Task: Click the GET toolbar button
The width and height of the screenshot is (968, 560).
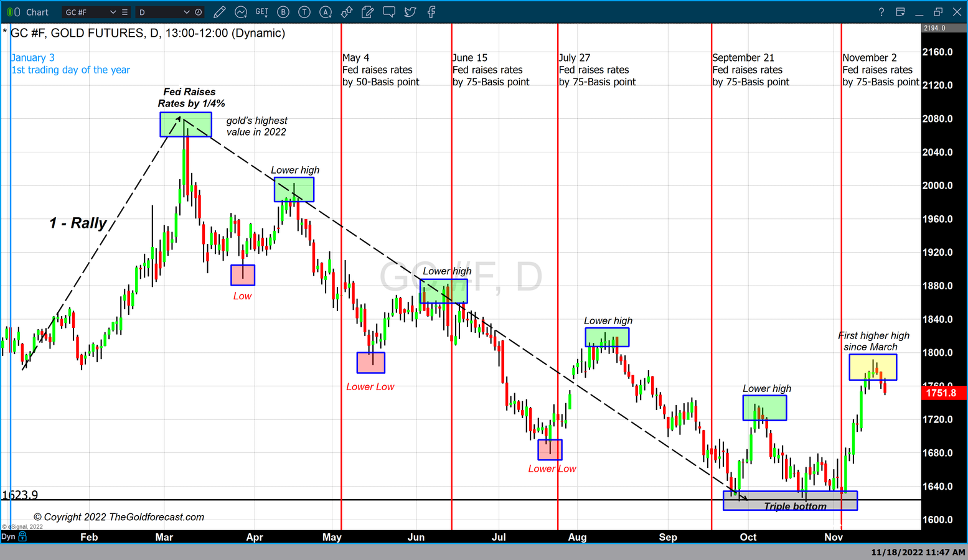Action: coord(262,12)
